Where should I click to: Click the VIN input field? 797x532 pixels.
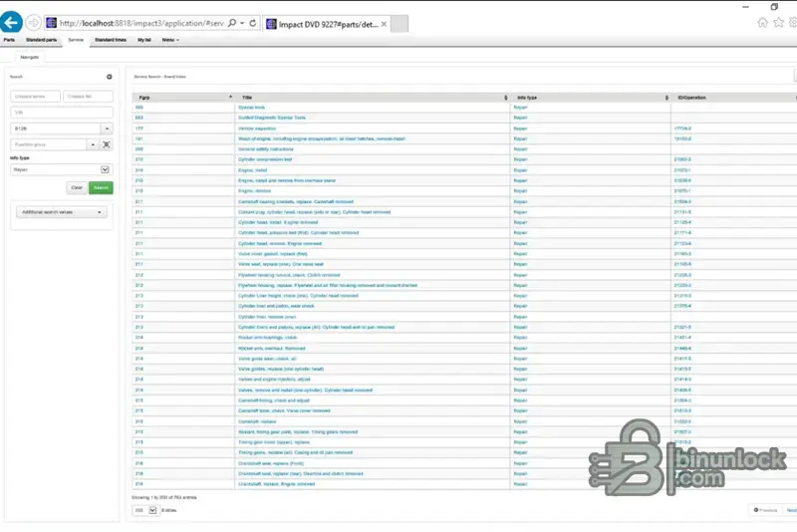coord(62,113)
